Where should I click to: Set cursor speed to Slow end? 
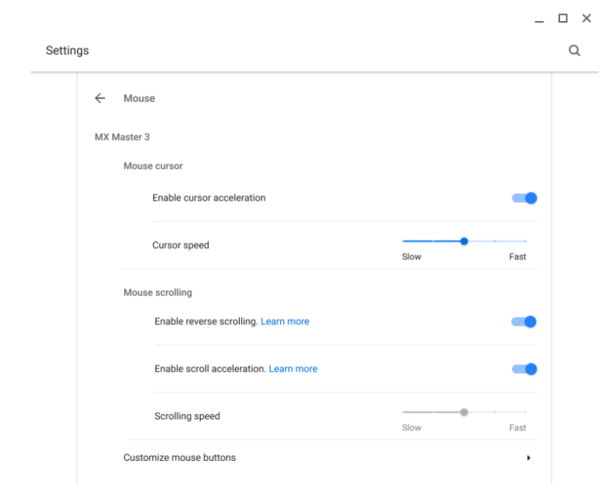[403, 241]
